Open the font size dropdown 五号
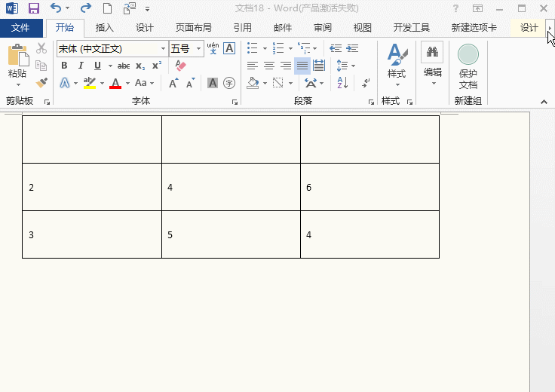 (x=199, y=48)
